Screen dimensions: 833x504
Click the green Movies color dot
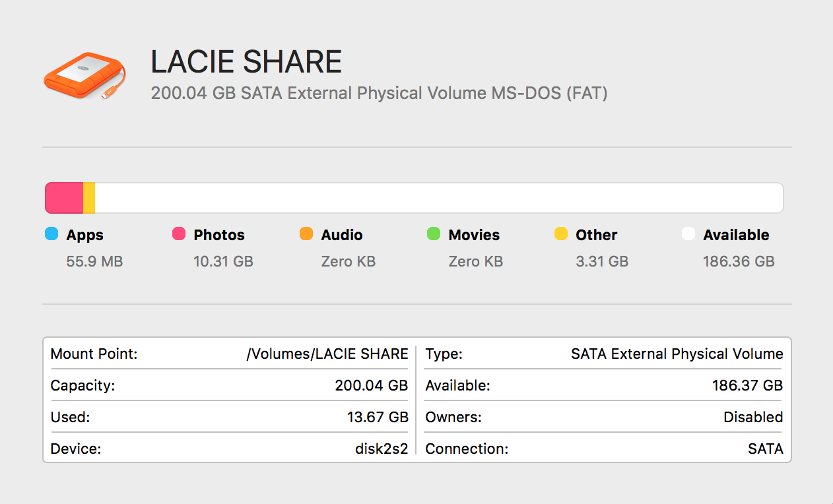[433, 234]
